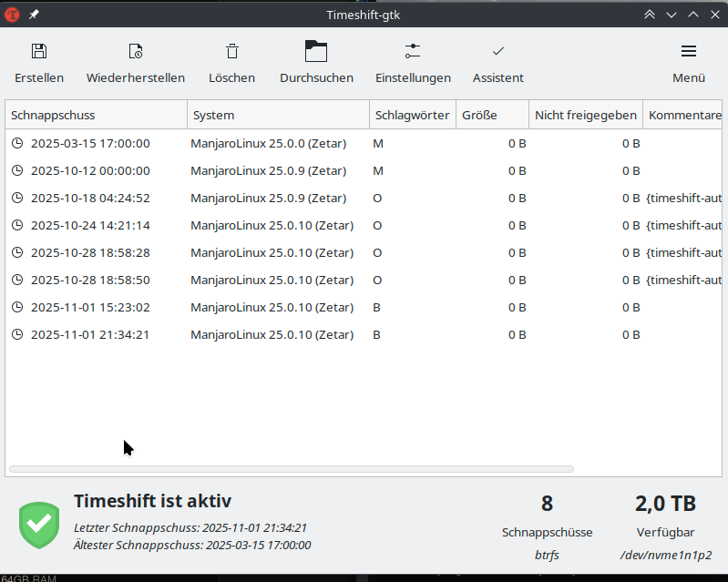Image resolution: width=728 pixels, height=582 pixels.
Task: Click the 'Timeshift ist aktiv' heading
Action: (x=152, y=501)
